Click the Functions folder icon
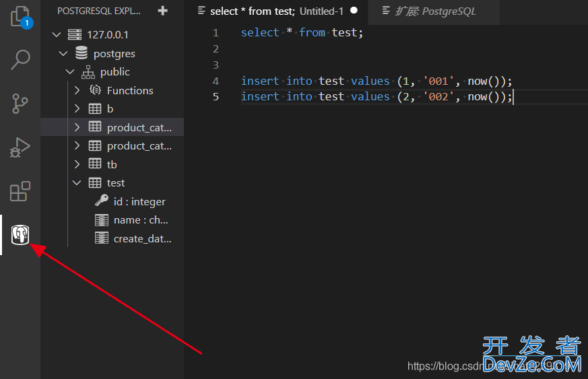The height and width of the screenshot is (379, 588). (95, 90)
